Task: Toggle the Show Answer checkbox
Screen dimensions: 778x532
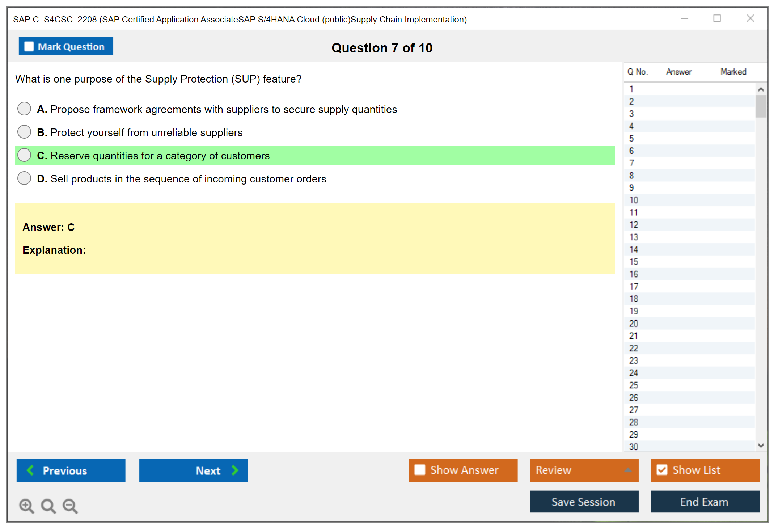Action: pyautogui.click(x=420, y=470)
